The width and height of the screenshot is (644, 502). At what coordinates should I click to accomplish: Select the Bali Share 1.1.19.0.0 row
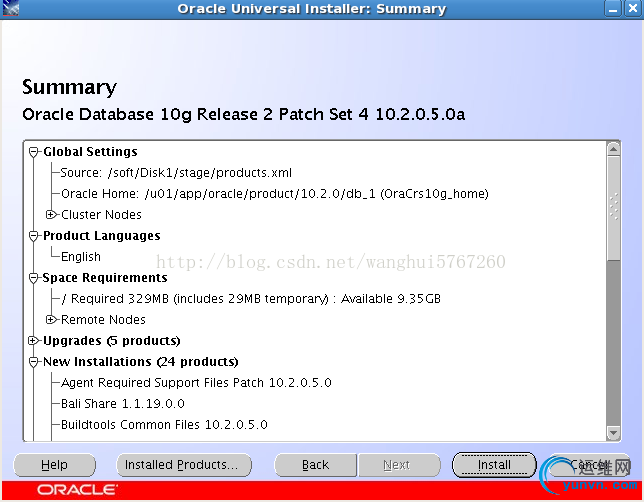coord(123,404)
